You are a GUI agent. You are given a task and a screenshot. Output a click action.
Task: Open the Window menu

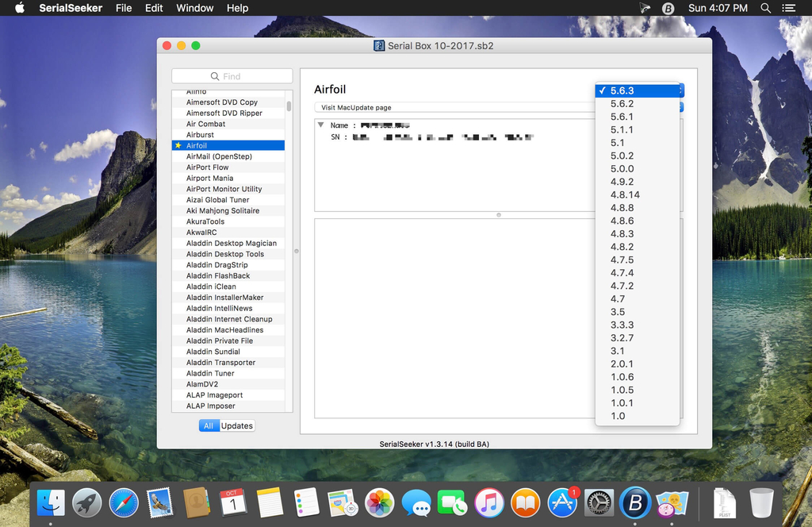coord(194,8)
